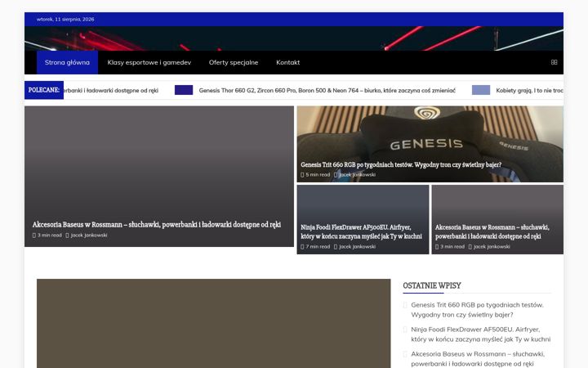This screenshot has width=588, height=368.
Task: Click the date wtorek, 11 sierpnia, 2026
Action: pyautogui.click(x=65, y=19)
